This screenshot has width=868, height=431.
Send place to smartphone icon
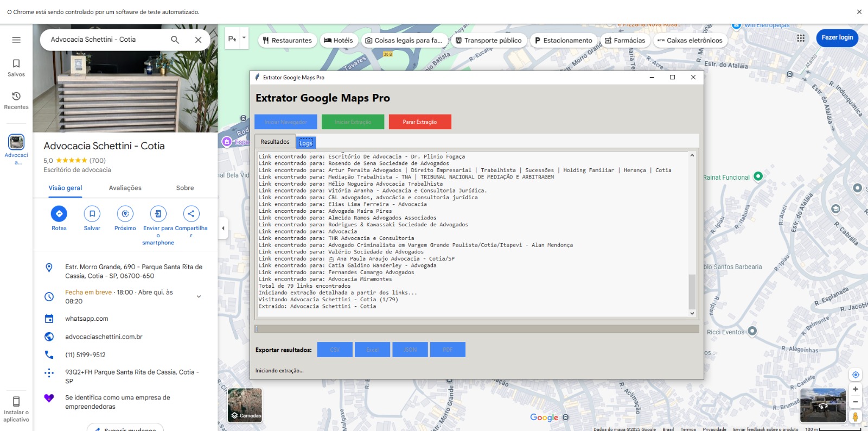(x=158, y=214)
